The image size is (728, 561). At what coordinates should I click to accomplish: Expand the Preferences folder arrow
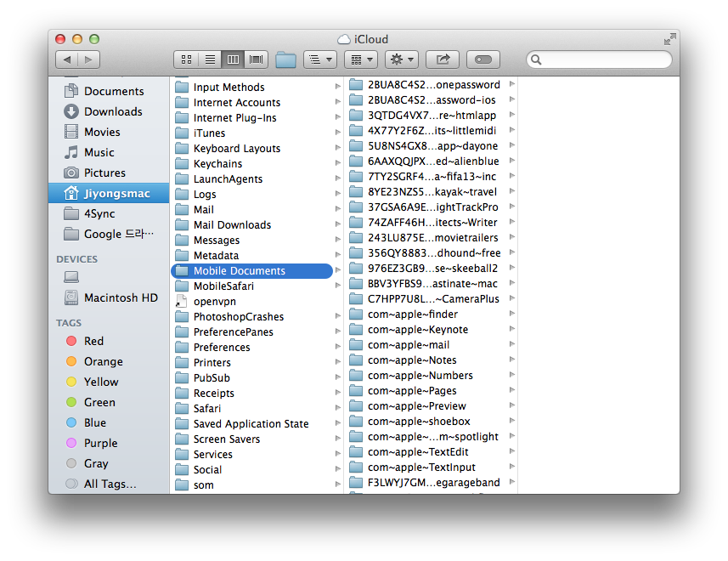(337, 347)
